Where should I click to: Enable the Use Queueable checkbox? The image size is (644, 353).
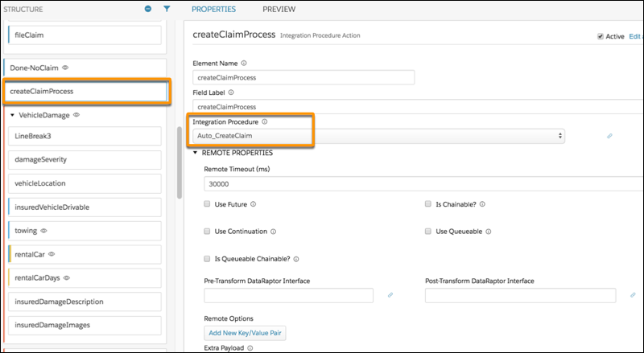(428, 232)
